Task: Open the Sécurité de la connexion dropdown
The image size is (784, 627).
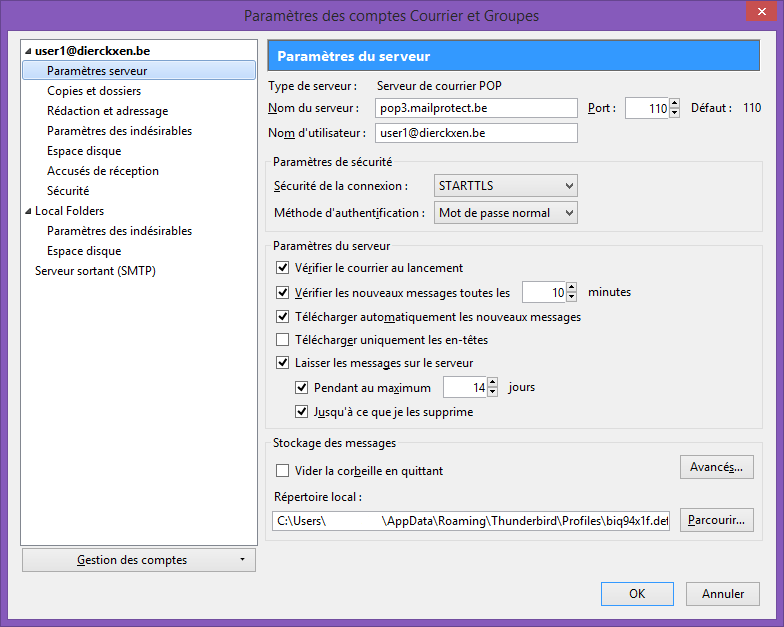Action: tap(506, 186)
